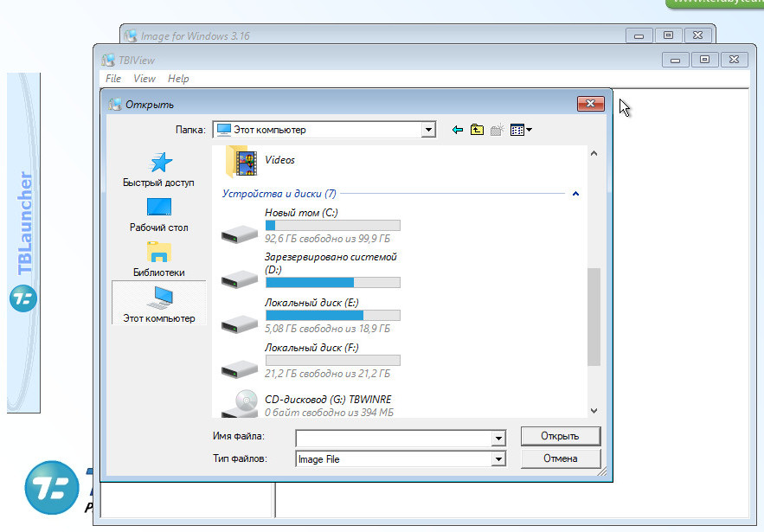This screenshot has height=532, width=764.
Task: Minimize the TBIView window
Action: pos(676,60)
